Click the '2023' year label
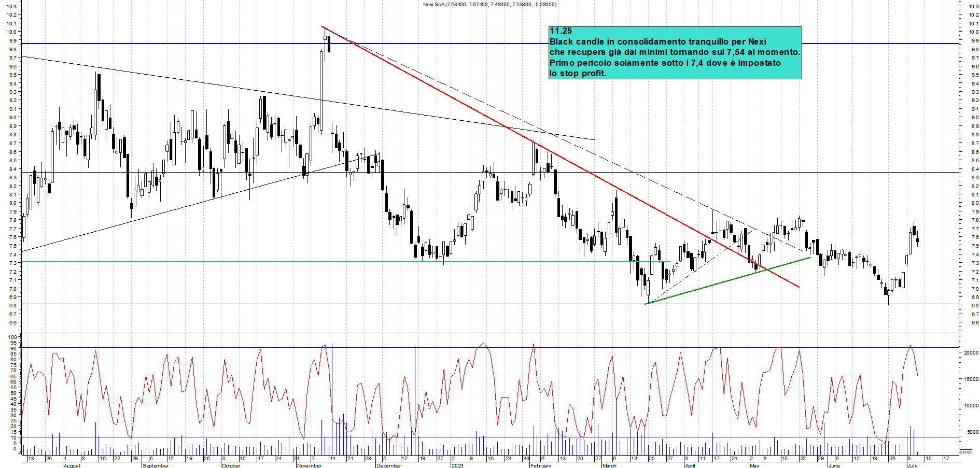Viewport: 980px width, 468px height. 457,465
